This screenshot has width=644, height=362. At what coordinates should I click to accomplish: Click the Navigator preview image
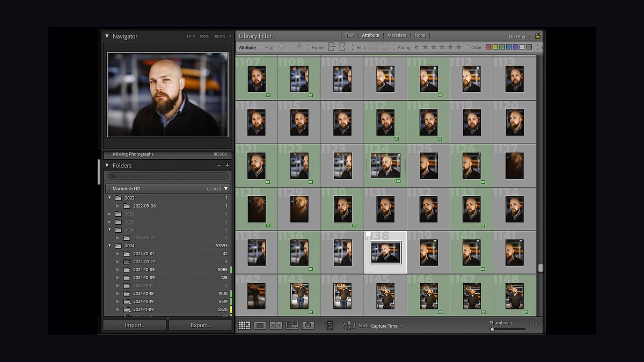point(167,94)
